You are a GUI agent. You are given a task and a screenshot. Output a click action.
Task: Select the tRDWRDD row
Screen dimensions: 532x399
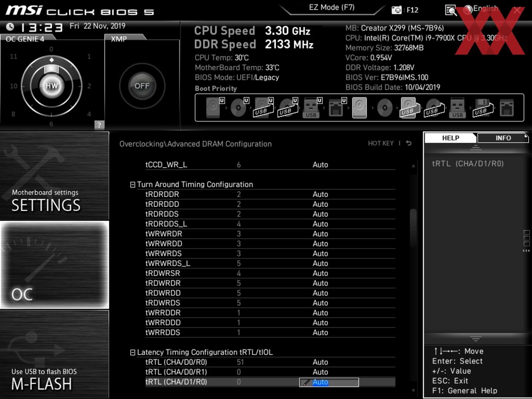tap(270, 293)
